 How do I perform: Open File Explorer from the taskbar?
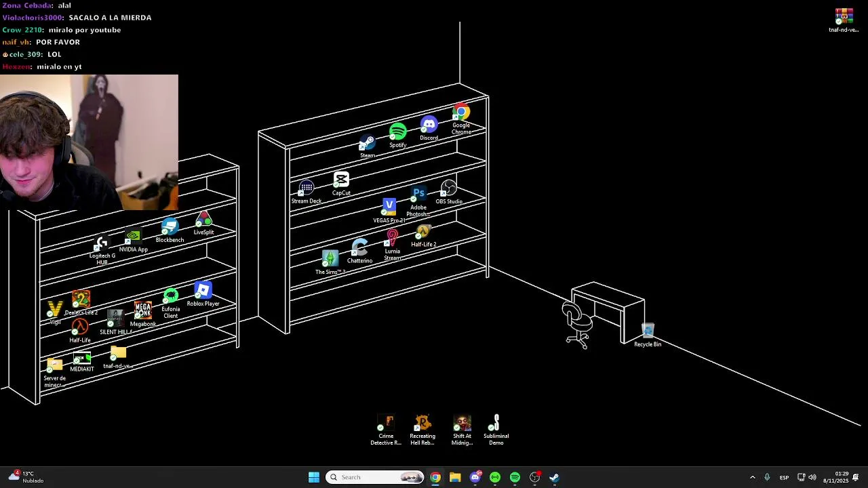(x=455, y=477)
